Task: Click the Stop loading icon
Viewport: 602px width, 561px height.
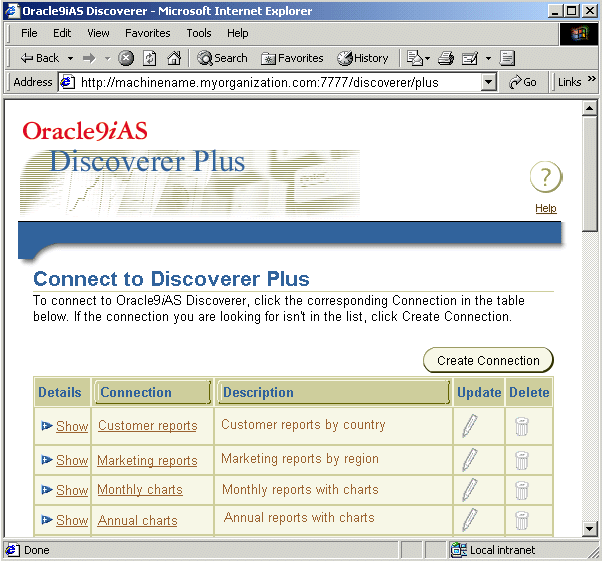Action: [126, 58]
